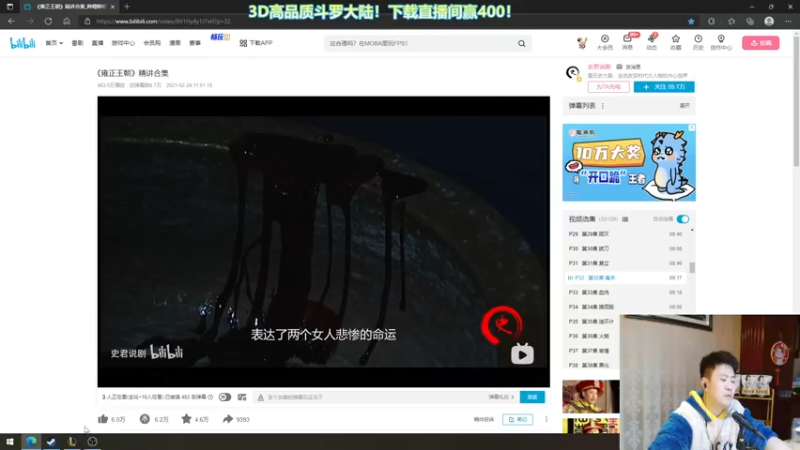Expand the 弹幕列表 panel with 展开
Screen dimensions: 800x450
click(684, 106)
